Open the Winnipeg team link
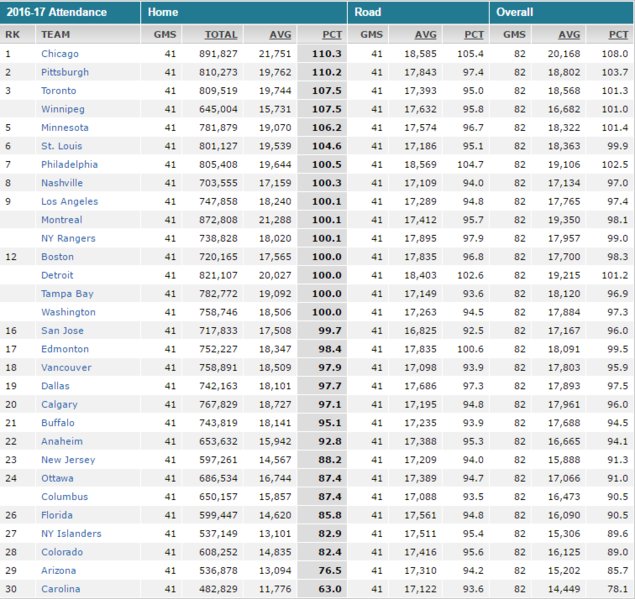 (x=63, y=109)
